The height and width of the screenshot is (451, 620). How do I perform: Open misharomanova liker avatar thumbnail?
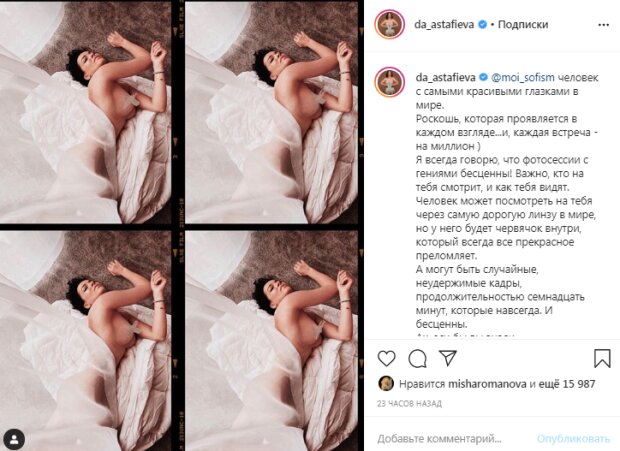point(386,383)
